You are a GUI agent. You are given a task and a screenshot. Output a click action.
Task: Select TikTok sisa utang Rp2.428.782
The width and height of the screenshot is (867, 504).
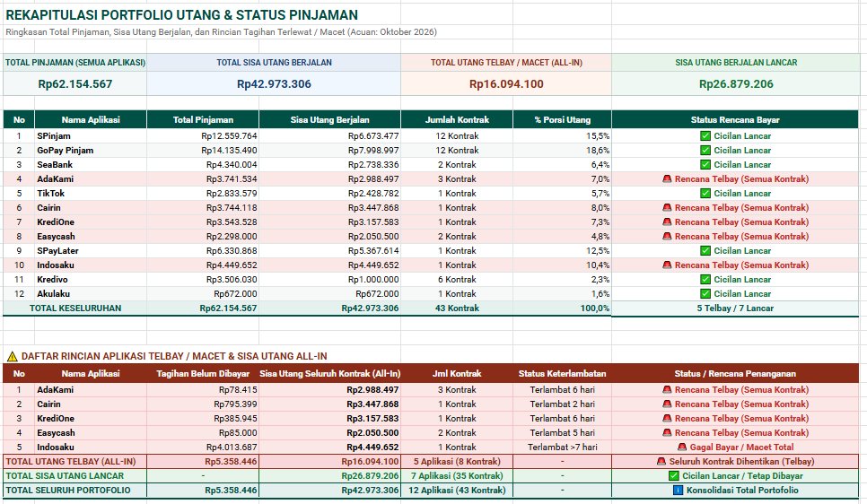329,194
